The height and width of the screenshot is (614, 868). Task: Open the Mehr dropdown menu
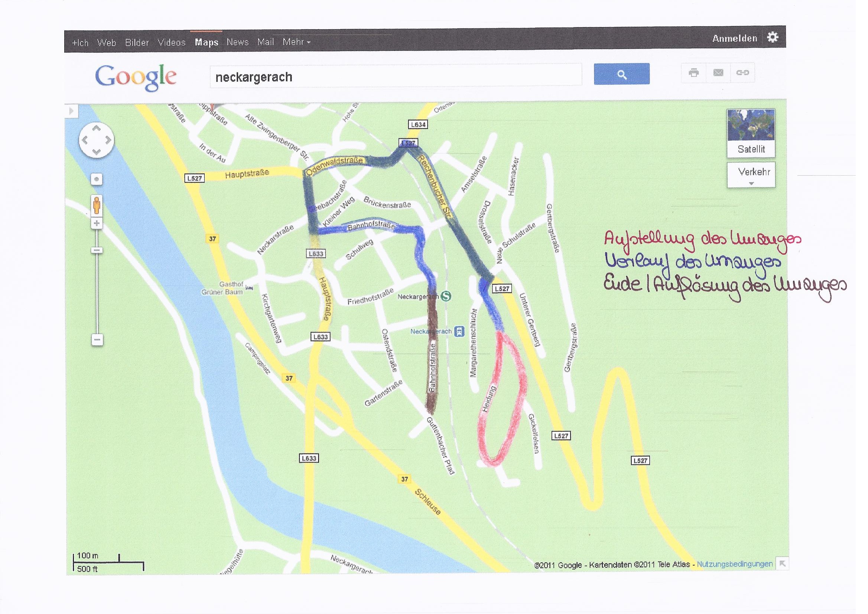pos(296,42)
